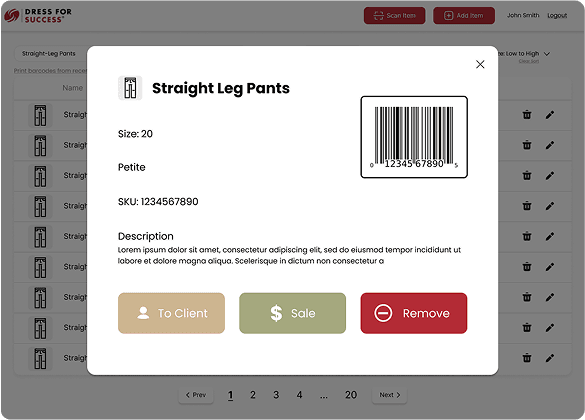Click the Scan Item button
This screenshot has width=585, height=420.
click(x=394, y=16)
